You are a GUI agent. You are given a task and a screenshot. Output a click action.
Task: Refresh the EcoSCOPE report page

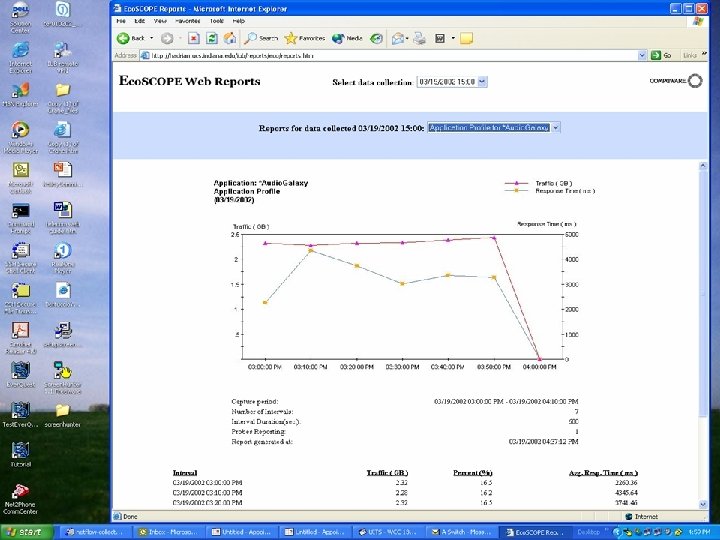212,39
